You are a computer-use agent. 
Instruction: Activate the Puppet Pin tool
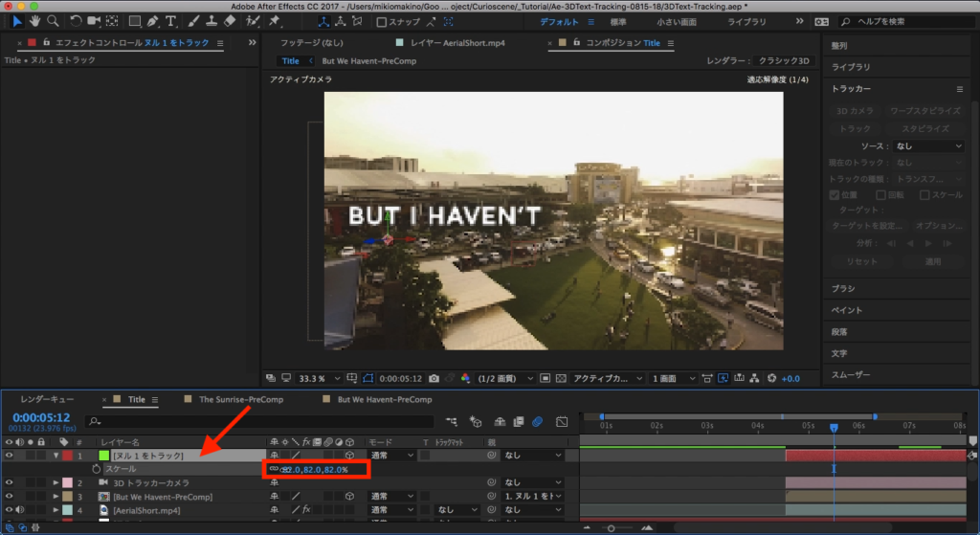pos(276,20)
